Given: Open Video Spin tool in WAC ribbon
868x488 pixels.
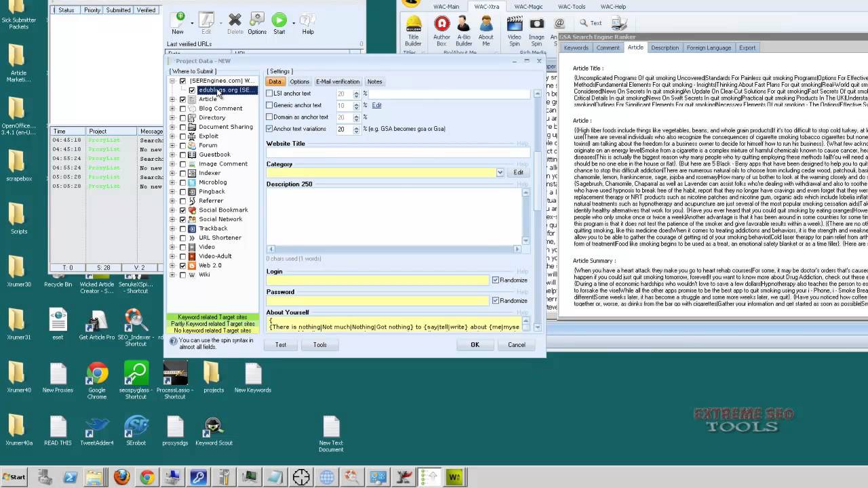Looking at the screenshot, I should pos(515,31).
